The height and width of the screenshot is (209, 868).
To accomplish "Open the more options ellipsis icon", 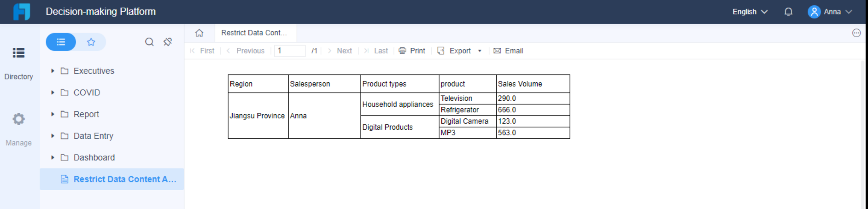I will pos(856,33).
